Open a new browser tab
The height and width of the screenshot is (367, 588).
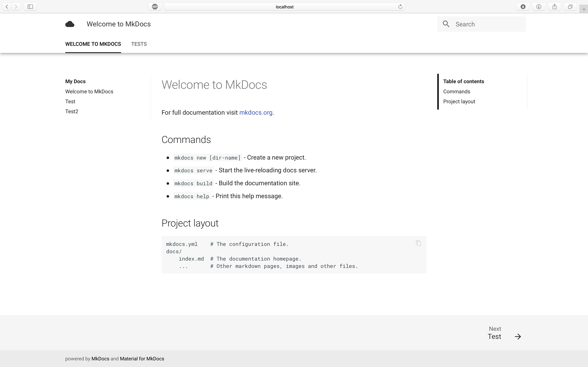click(x=584, y=9)
